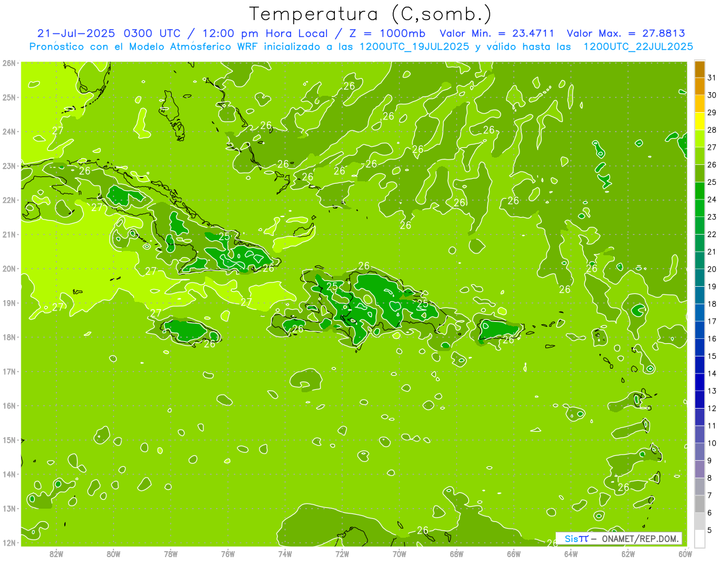Click the 66W longitude axis label

(514, 554)
